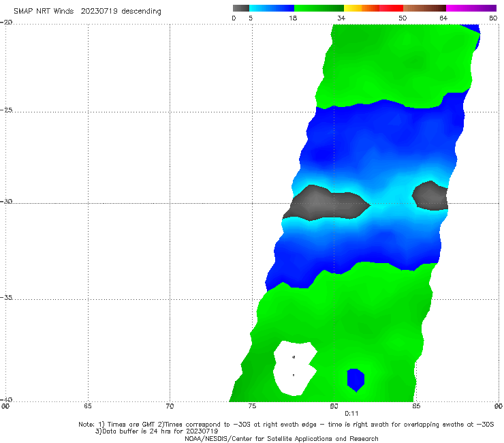Screen dimensions: 504x443
Task: Click the yellow-orange segment of the color bar
Action: click(362, 8)
